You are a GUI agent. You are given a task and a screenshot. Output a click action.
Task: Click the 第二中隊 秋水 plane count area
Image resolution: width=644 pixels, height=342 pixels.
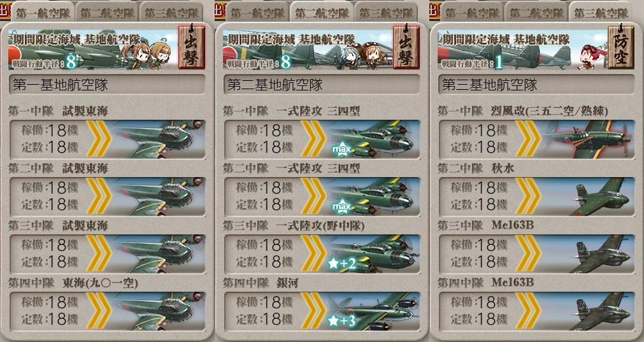[x=479, y=196]
